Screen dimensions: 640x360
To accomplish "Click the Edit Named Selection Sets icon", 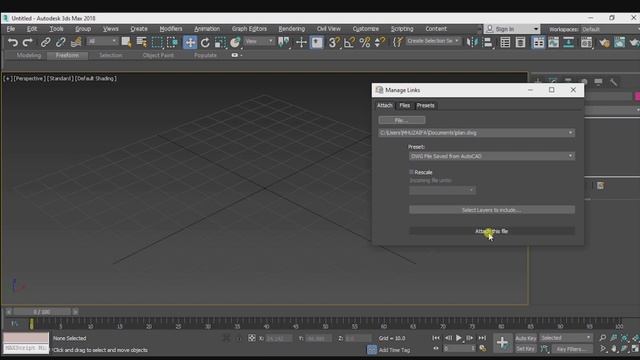I will coord(398,42).
